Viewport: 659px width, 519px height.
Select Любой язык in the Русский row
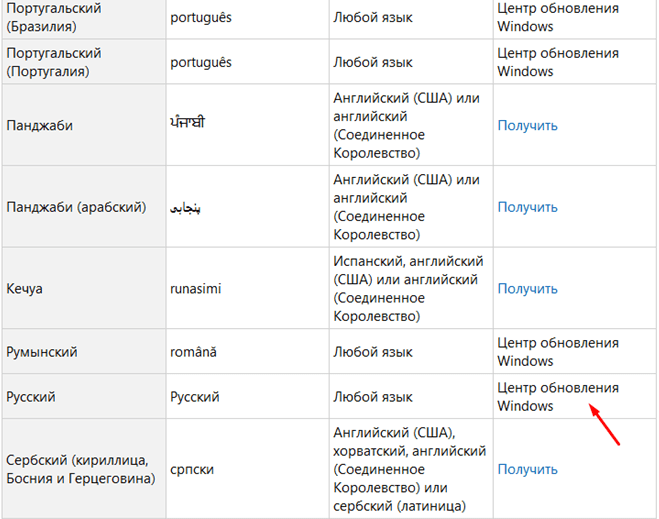coord(372,397)
